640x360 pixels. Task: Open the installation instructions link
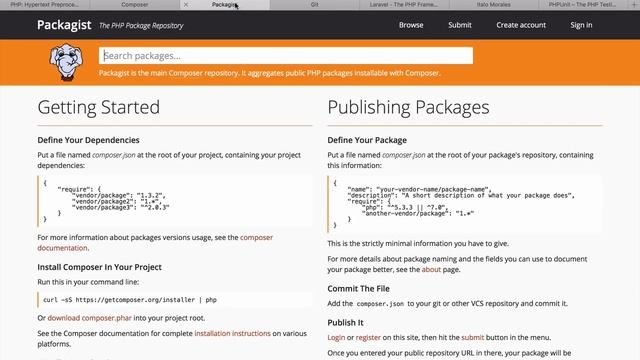click(x=232, y=333)
